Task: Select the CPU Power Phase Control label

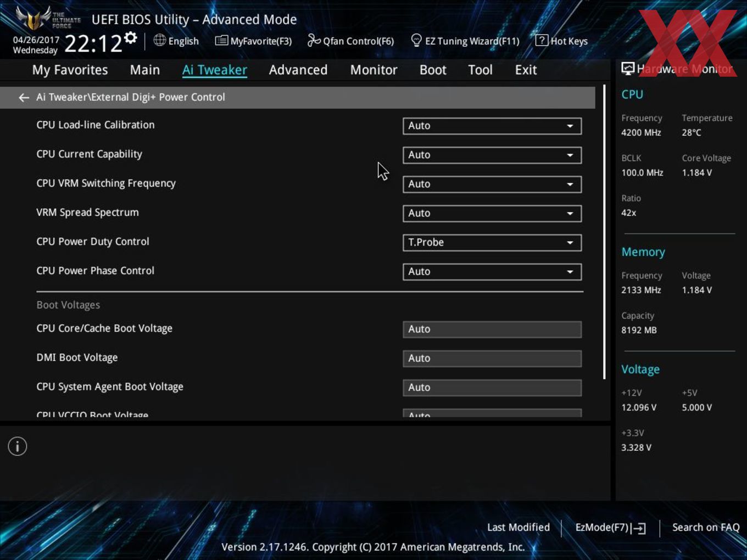Action: coord(95,271)
